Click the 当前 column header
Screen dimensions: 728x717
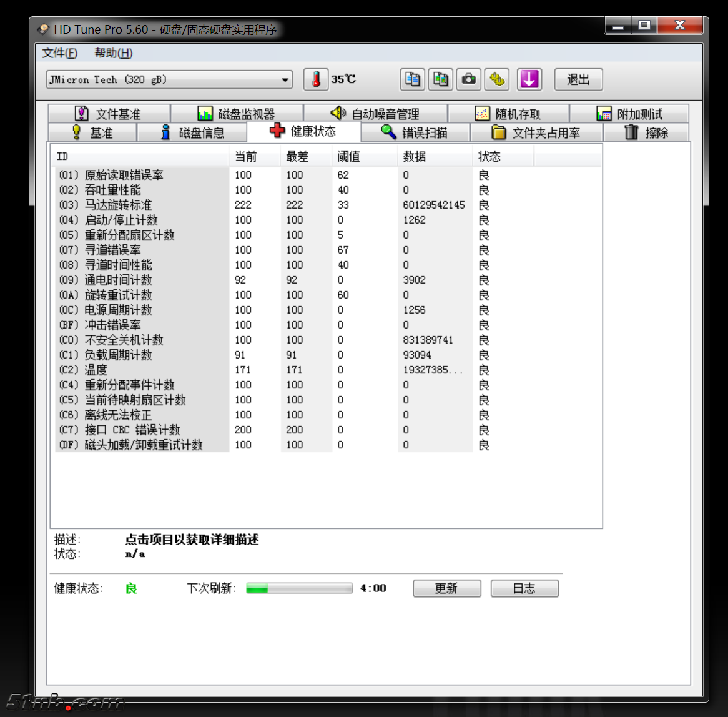(255, 157)
